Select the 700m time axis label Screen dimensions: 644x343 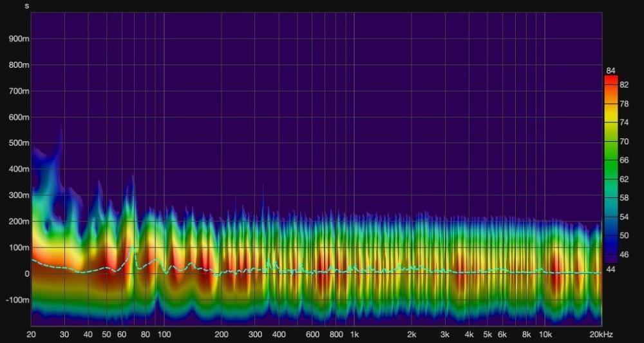tap(17, 91)
